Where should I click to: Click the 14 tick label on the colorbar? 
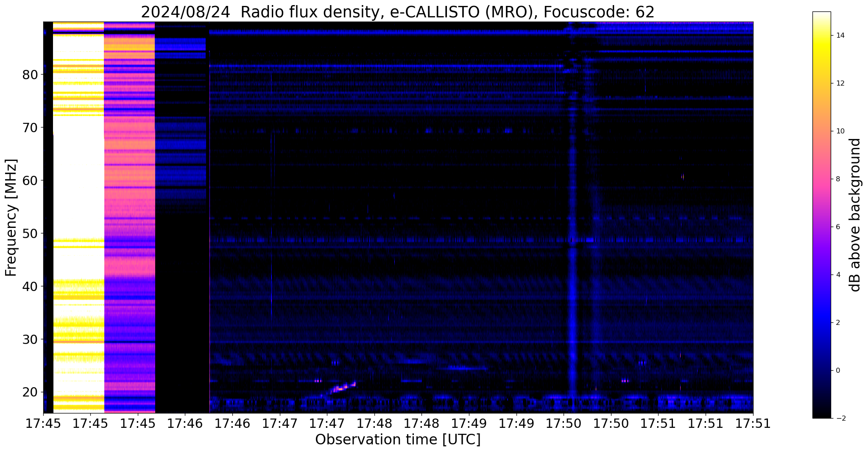pos(840,36)
